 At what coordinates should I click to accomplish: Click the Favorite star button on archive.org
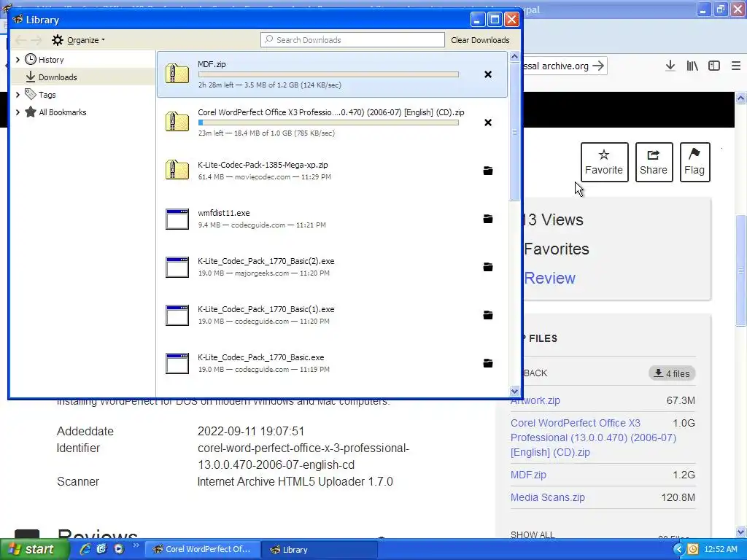pyautogui.click(x=604, y=162)
